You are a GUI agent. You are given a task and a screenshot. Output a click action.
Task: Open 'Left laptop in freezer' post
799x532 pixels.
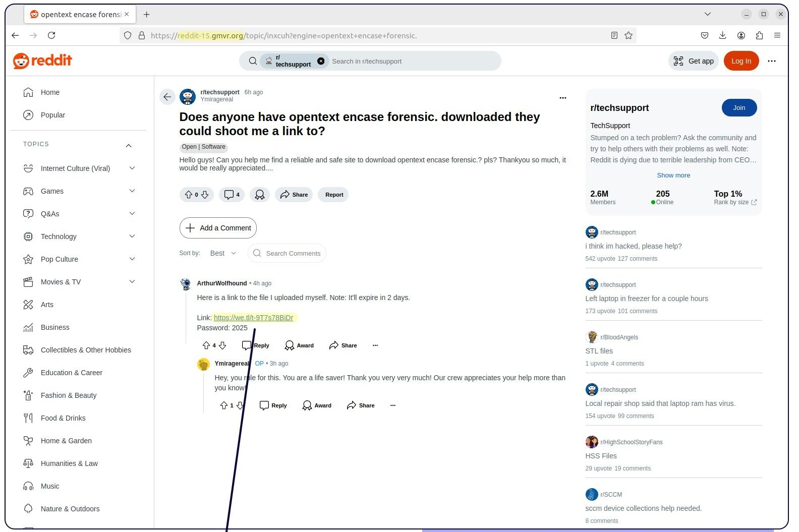point(646,299)
